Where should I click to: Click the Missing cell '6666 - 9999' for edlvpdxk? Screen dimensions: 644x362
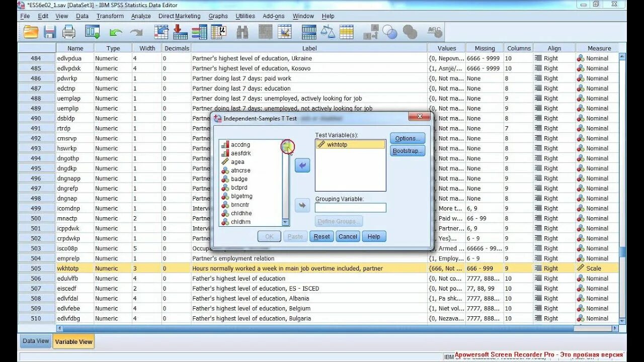coord(485,68)
